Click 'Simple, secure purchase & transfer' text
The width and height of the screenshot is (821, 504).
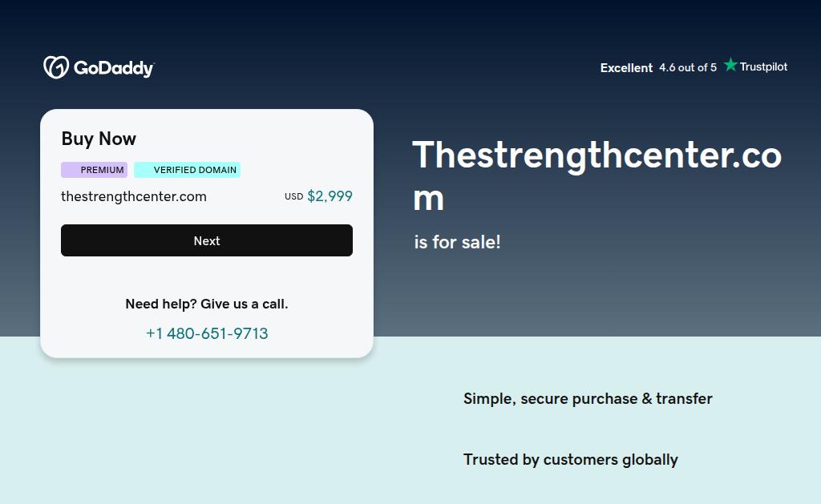(x=588, y=399)
